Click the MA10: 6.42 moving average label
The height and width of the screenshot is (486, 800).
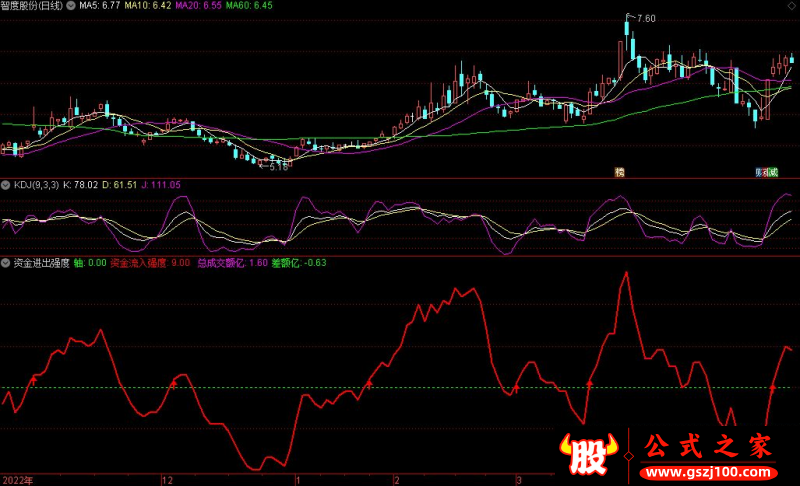point(148,6)
